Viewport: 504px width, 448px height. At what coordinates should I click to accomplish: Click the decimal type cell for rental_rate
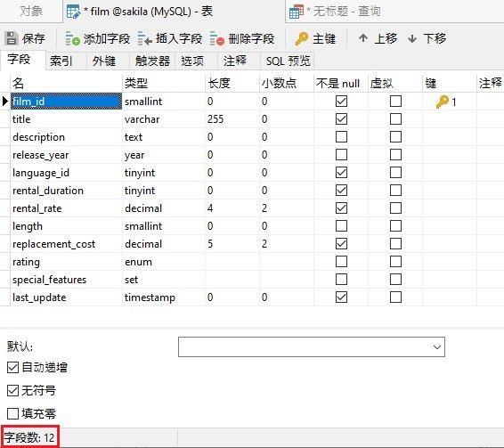click(x=164, y=208)
